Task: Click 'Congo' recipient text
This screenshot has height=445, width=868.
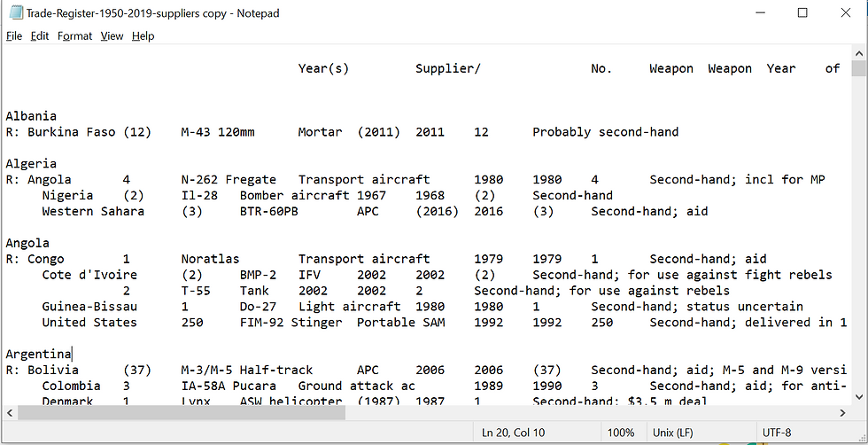Action: [x=46, y=260]
